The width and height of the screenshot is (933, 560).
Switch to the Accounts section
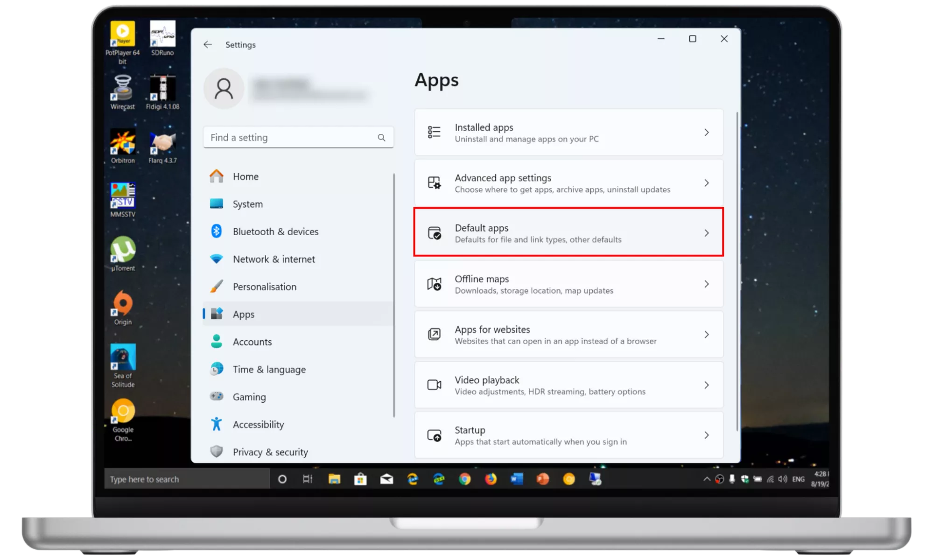pos(252,342)
